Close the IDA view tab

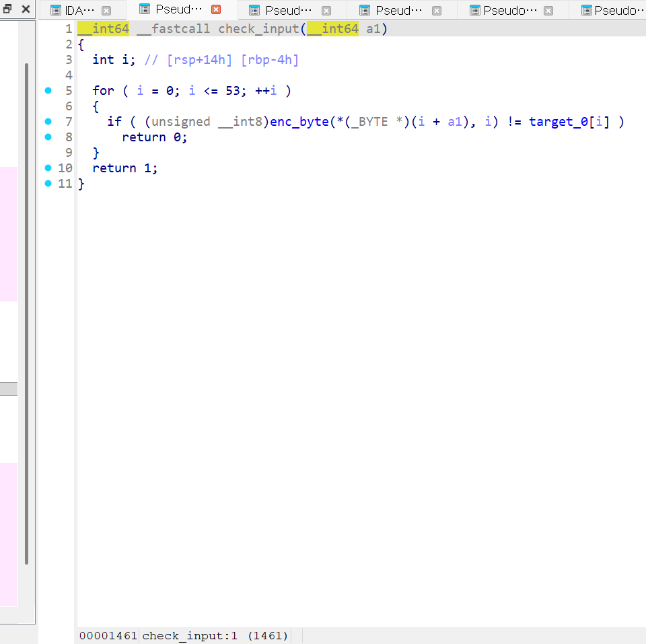click(106, 11)
